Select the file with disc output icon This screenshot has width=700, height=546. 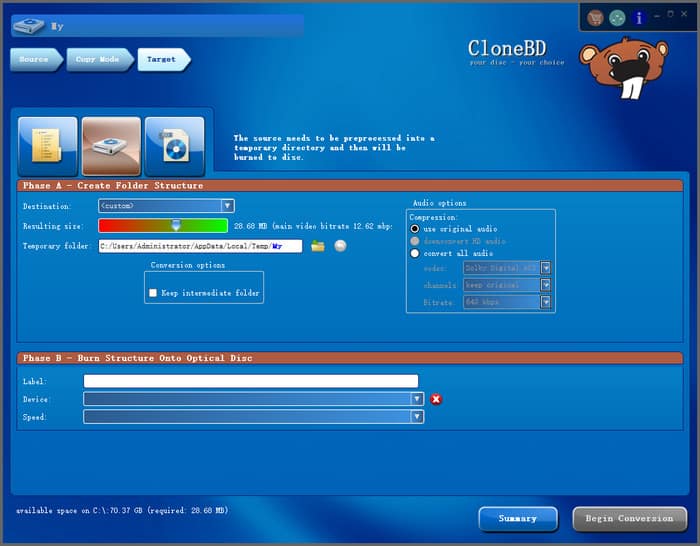[174, 144]
